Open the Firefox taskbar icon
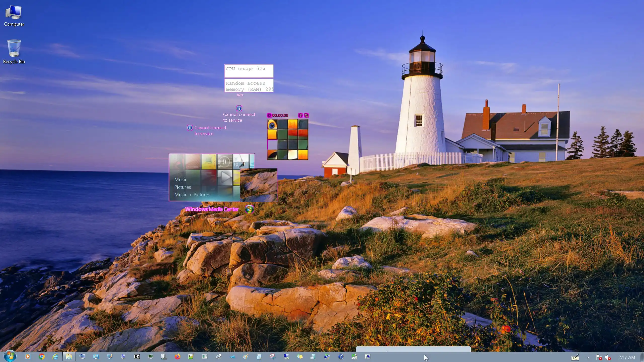Image resolution: width=644 pixels, height=362 pixels. 177,356
